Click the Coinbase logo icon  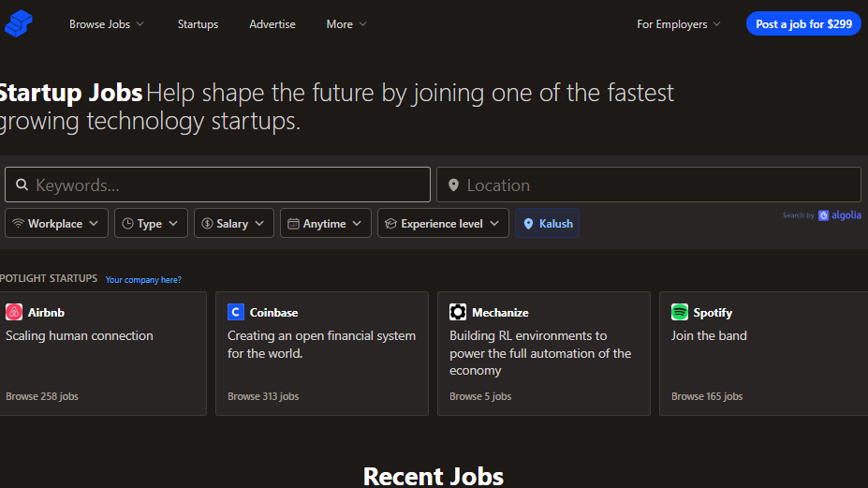(236, 312)
